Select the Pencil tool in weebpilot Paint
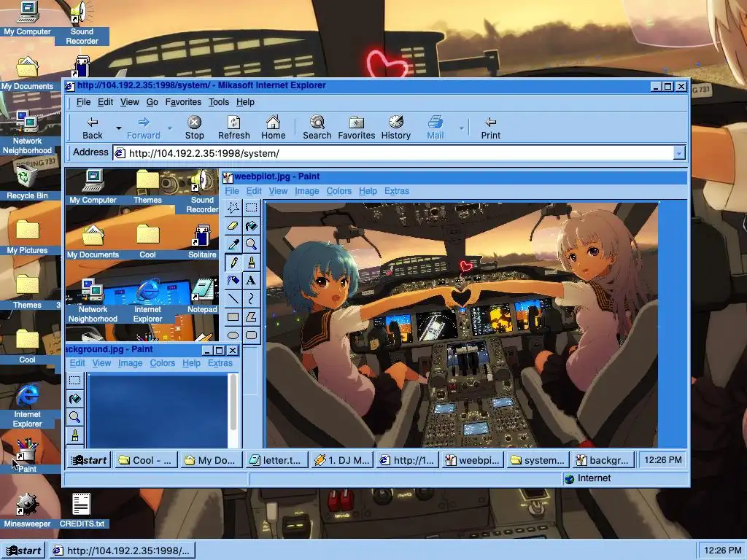This screenshot has height=560, width=747. pos(233,262)
